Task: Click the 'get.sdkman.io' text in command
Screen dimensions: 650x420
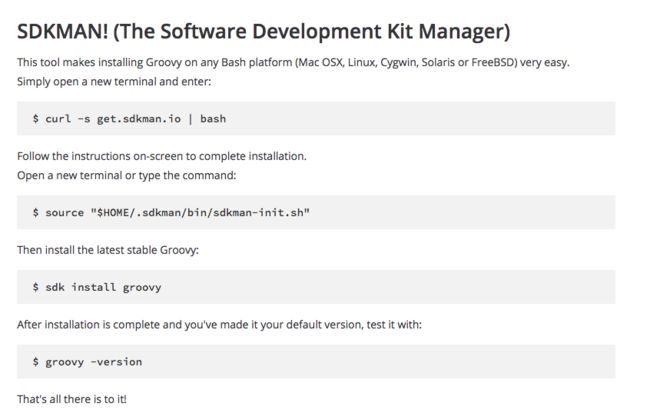Action: click(139, 119)
